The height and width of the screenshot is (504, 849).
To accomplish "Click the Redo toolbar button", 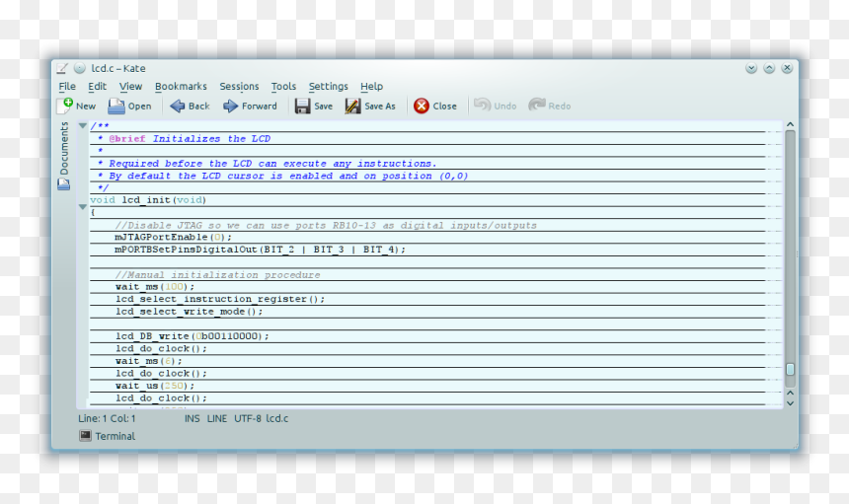I will pyautogui.click(x=549, y=106).
